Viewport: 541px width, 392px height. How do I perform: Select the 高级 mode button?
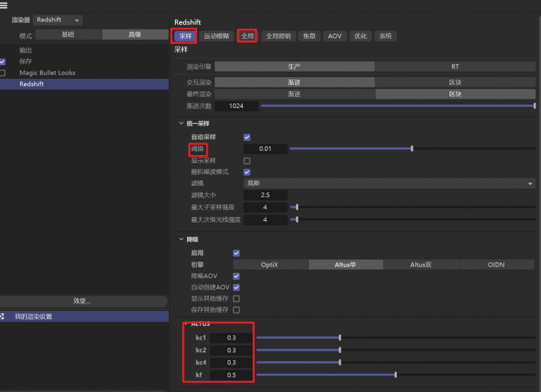point(135,34)
